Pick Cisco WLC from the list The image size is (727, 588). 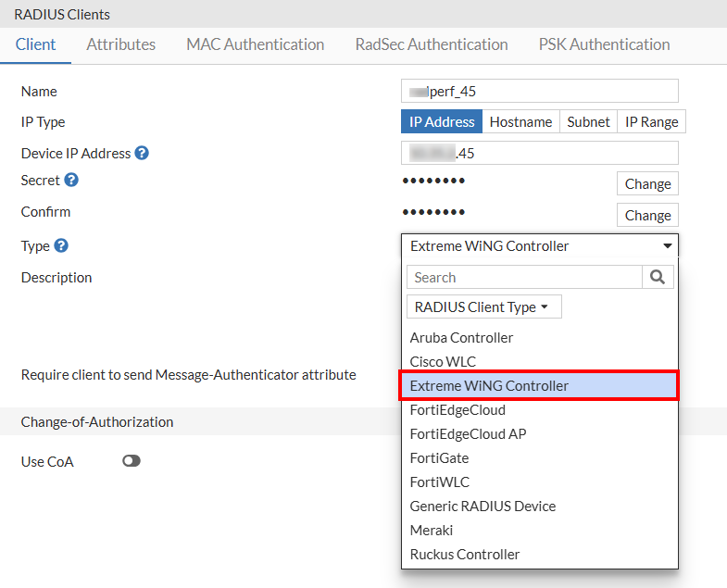444,361
